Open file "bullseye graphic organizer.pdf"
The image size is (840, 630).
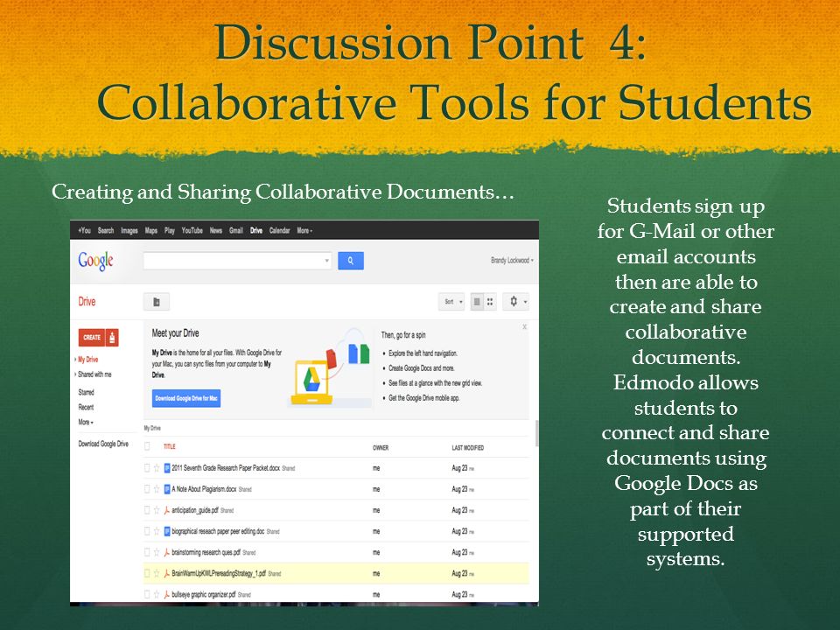click(204, 595)
